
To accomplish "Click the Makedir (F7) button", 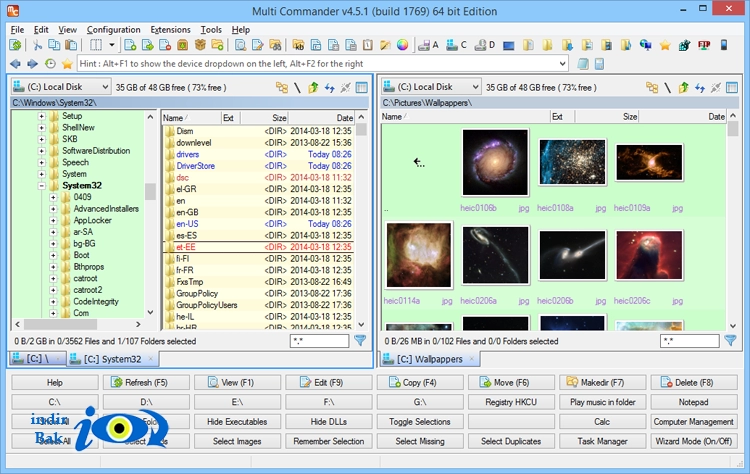I will click(602, 382).
